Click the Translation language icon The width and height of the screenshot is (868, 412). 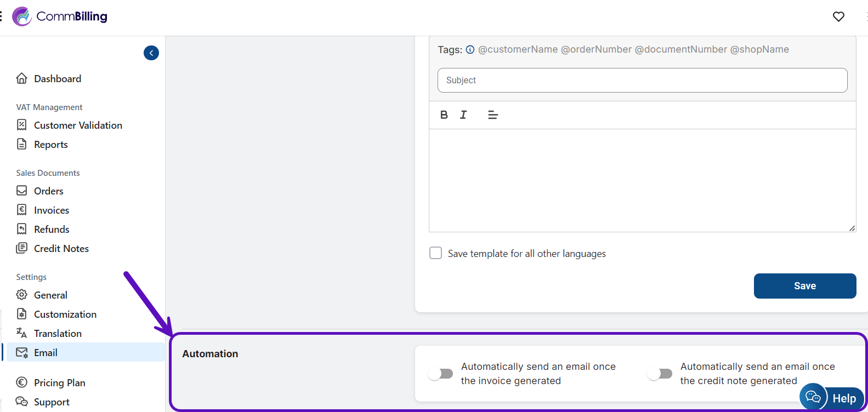22,333
